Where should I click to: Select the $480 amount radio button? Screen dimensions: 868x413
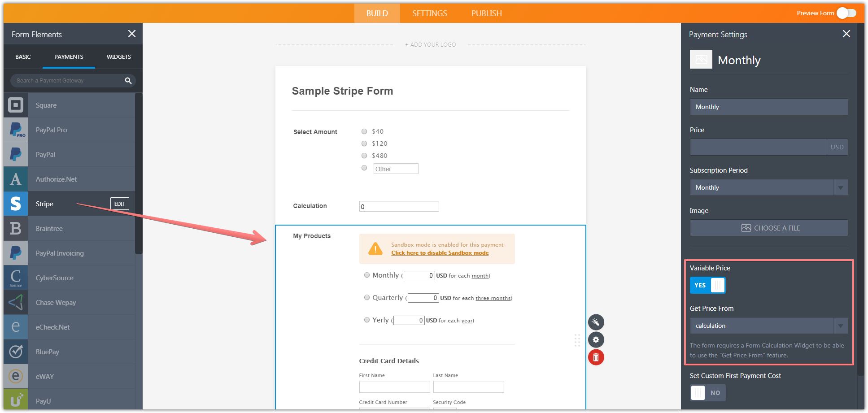(364, 156)
